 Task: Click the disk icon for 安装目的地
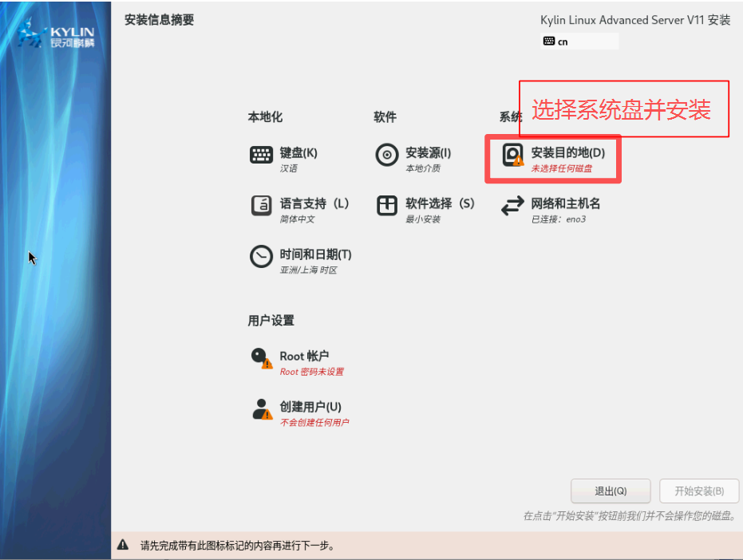pyautogui.click(x=513, y=156)
